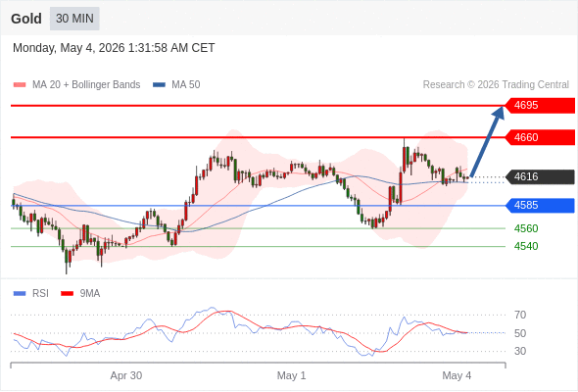The width and height of the screenshot is (578, 392).
Task: Click the MA 20 + Bollinger Bands legend swatch
Action: pos(20,85)
